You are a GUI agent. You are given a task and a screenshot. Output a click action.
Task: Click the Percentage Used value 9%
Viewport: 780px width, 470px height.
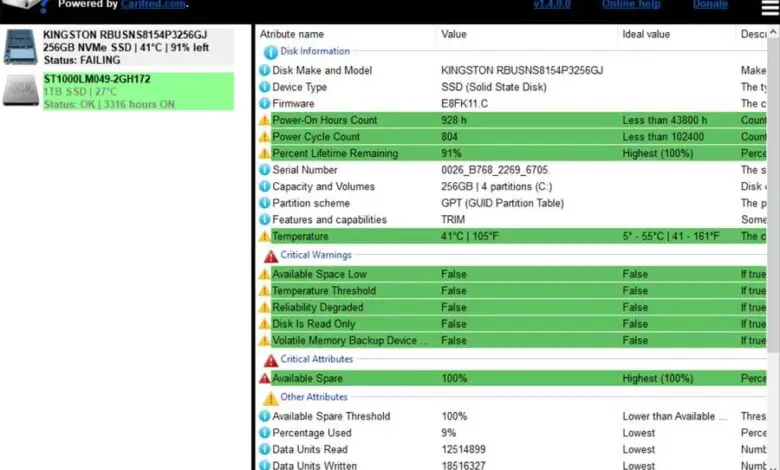449,433
